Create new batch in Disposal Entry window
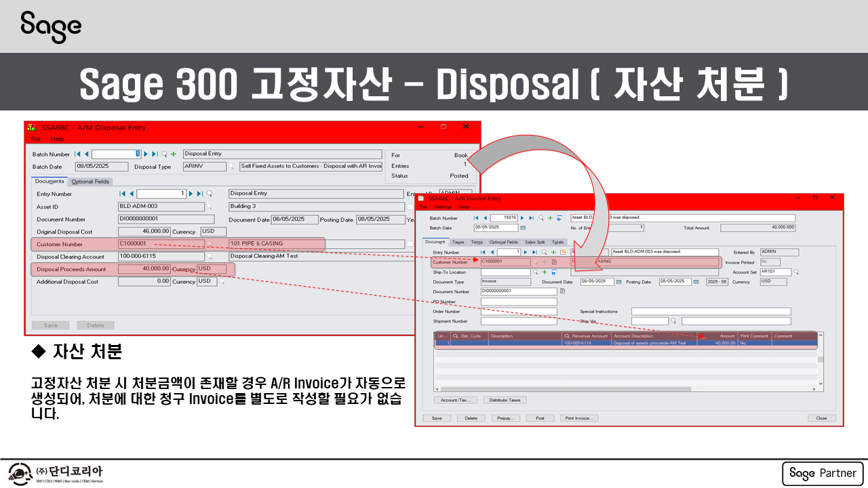 (173, 154)
